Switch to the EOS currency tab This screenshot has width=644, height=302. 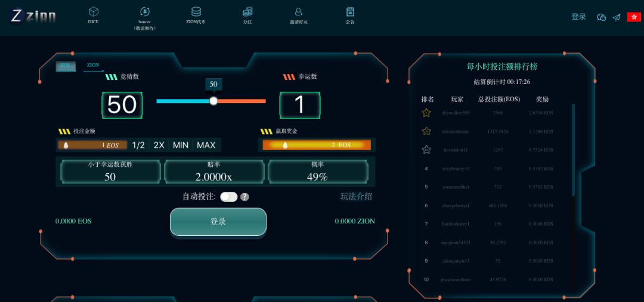coord(66,66)
